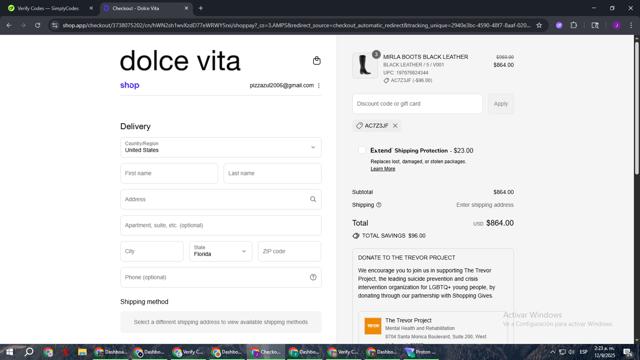This screenshot has width=640, height=360.
Task: Focus the Last name field
Action: click(x=272, y=173)
